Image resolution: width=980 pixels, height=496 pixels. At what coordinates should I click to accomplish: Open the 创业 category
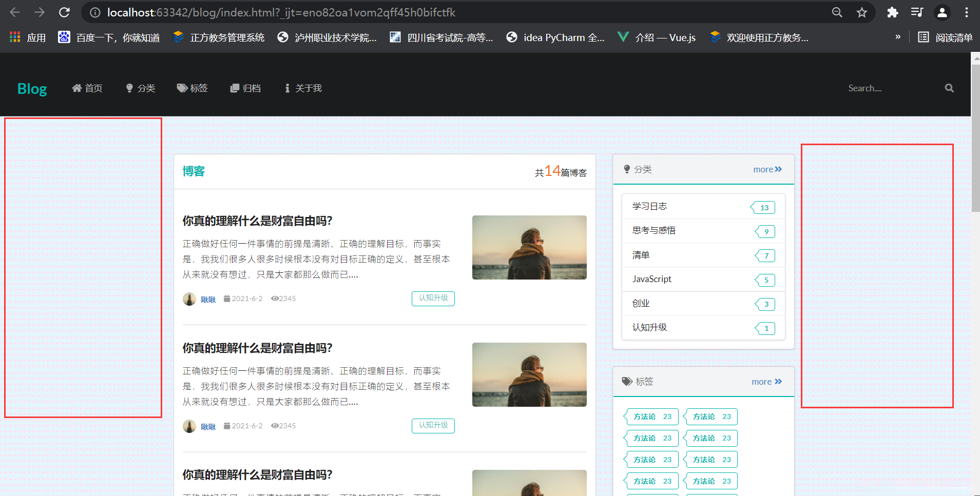coord(703,304)
